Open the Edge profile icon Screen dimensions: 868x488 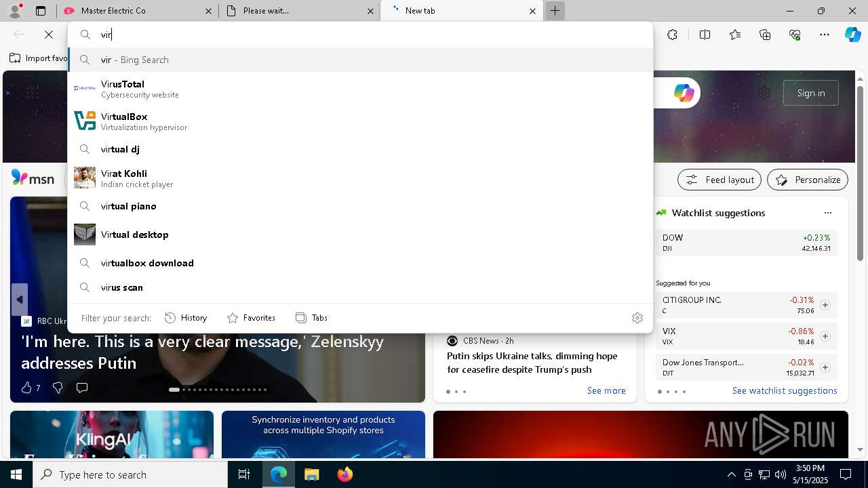point(15,10)
